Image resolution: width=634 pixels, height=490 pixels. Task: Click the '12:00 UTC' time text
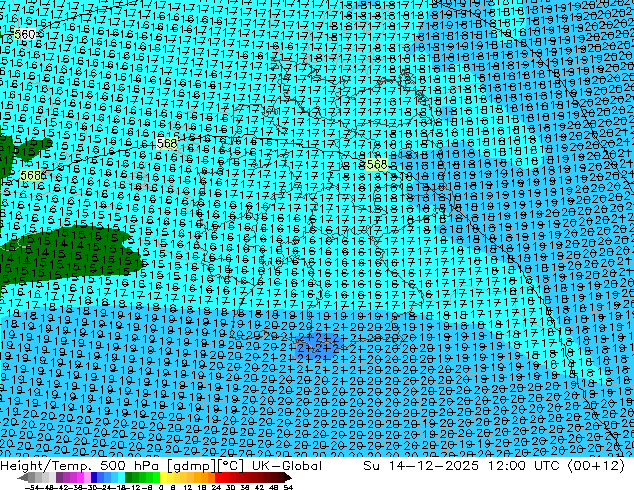click(x=523, y=466)
